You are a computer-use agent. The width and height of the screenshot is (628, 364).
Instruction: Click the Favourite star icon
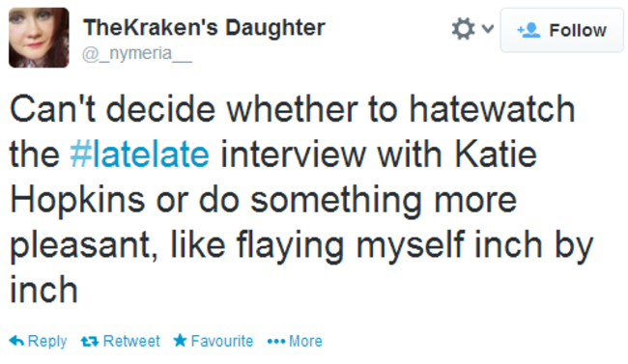pyautogui.click(x=181, y=341)
